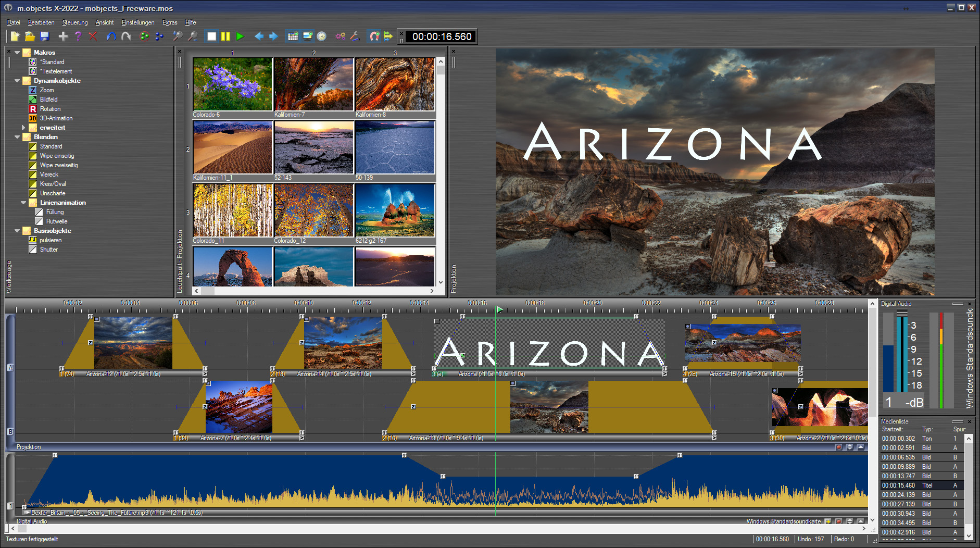Click the magnet snap icon in toolbar
The width and height of the screenshot is (980, 548).
374,36
